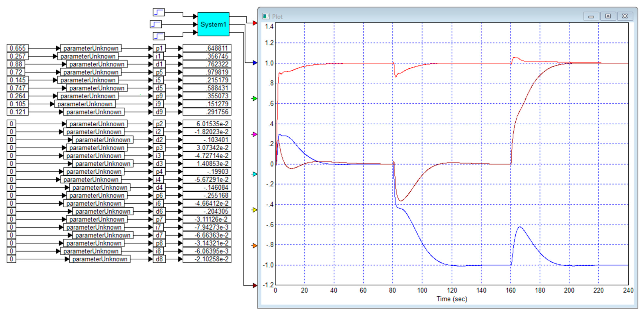Select the 0.655 constant block
644x315 pixels.
tap(18, 48)
